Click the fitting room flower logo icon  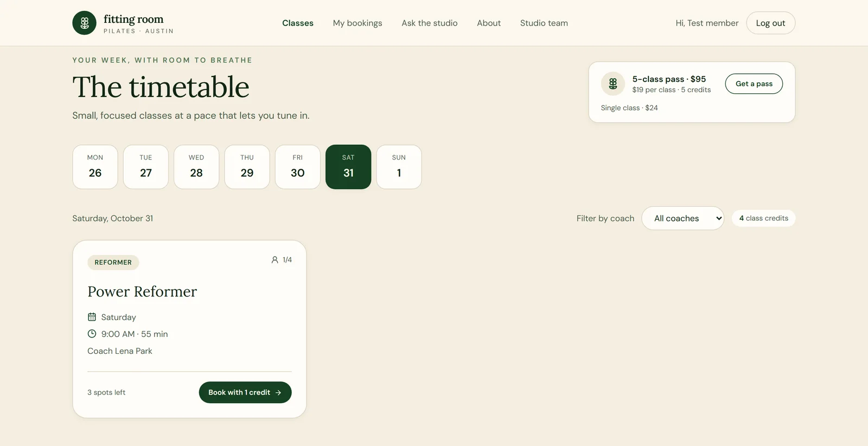pos(84,23)
